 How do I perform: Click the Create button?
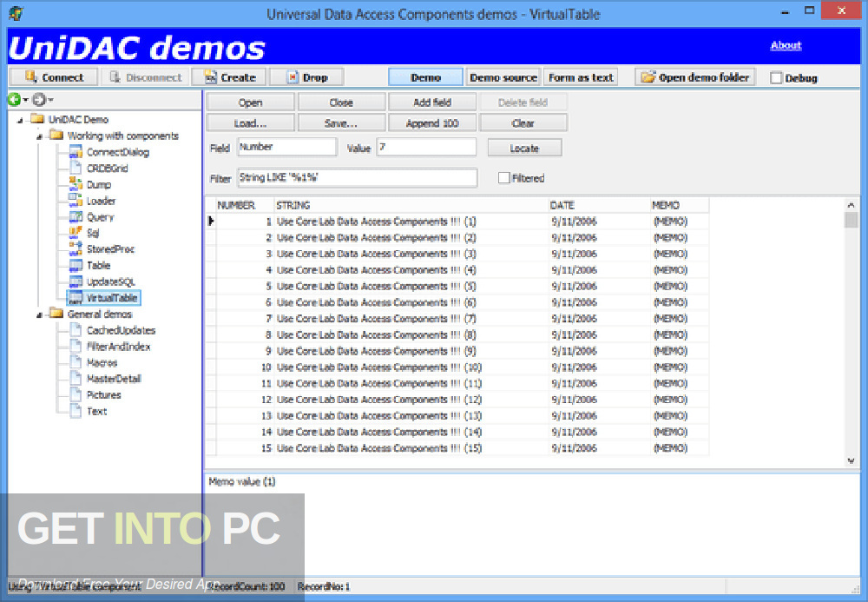click(229, 77)
